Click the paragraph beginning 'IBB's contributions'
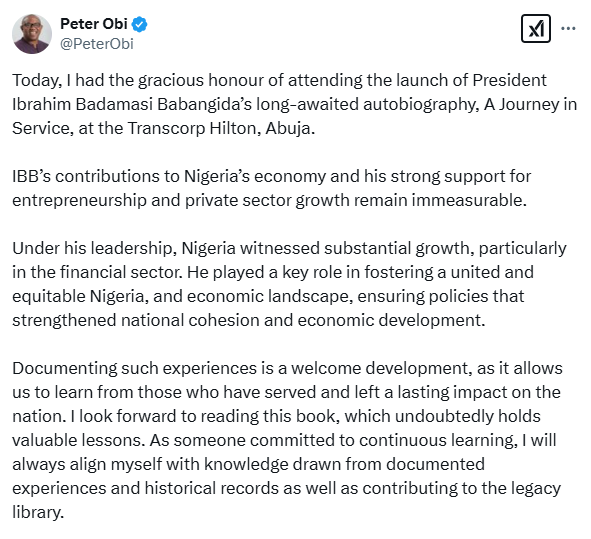The image size is (591, 539). (272, 188)
